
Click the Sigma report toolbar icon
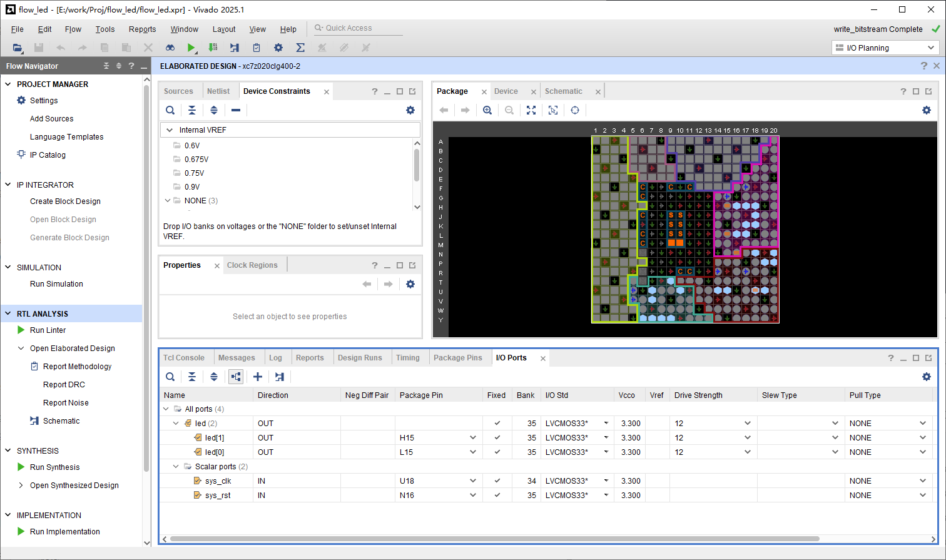coord(300,48)
